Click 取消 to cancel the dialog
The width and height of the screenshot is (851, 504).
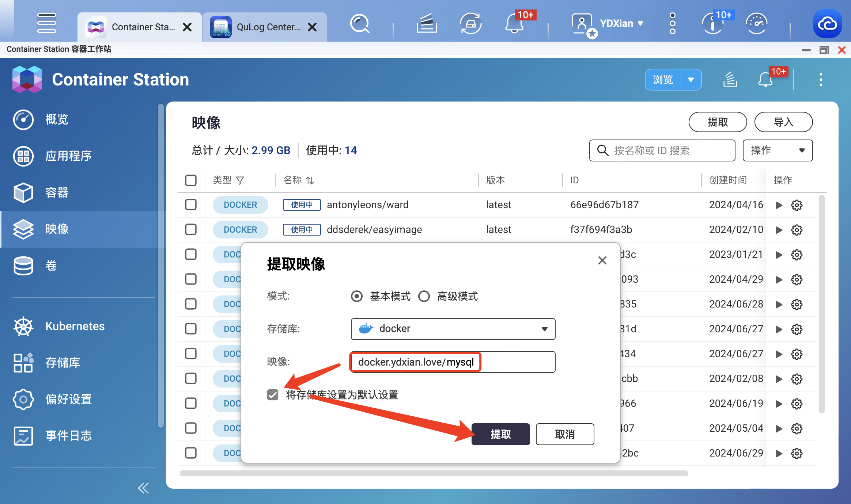pyautogui.click(x=565, y=434)
